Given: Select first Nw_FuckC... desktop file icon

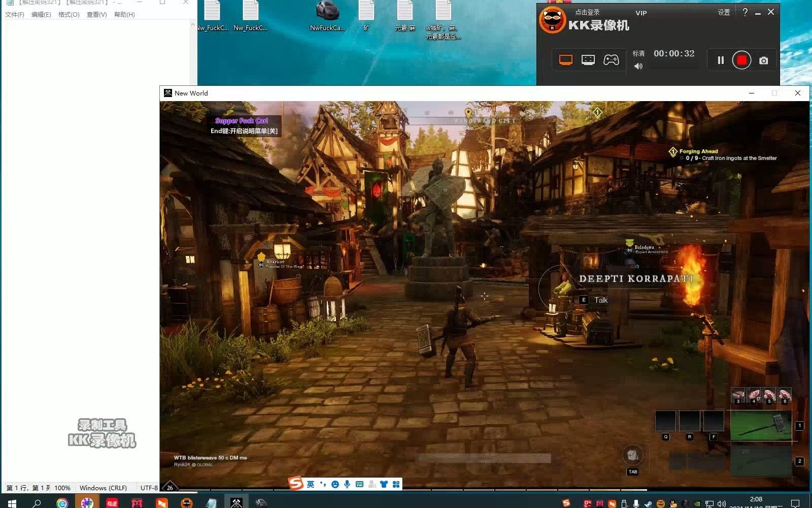Looking at the screenshot, I should point(212,17).
